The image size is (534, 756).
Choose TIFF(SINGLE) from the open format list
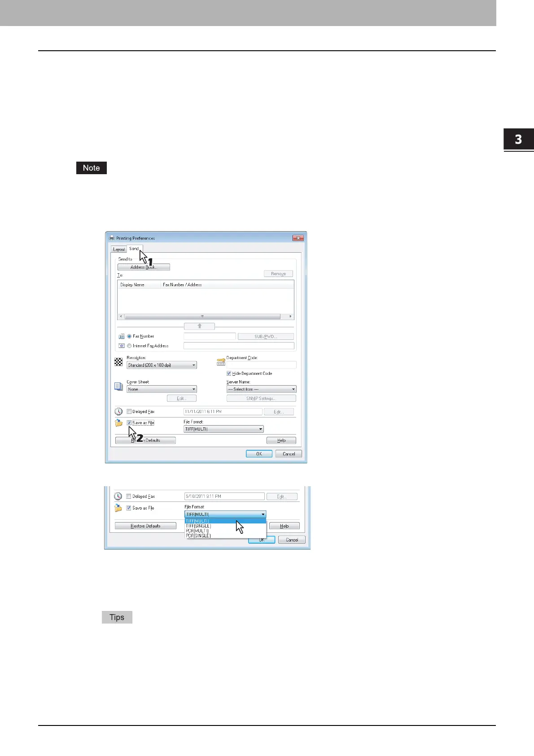tap(225, 526)
